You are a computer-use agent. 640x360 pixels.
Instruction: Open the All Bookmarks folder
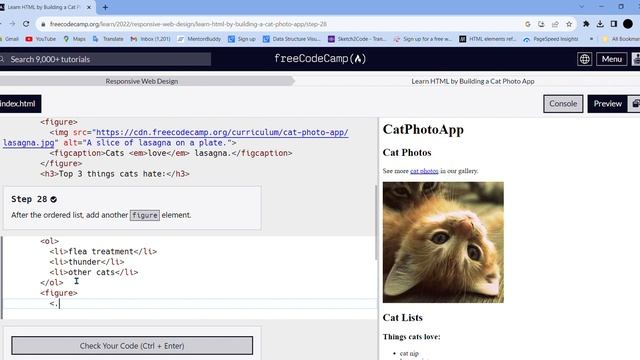point(621,39)
